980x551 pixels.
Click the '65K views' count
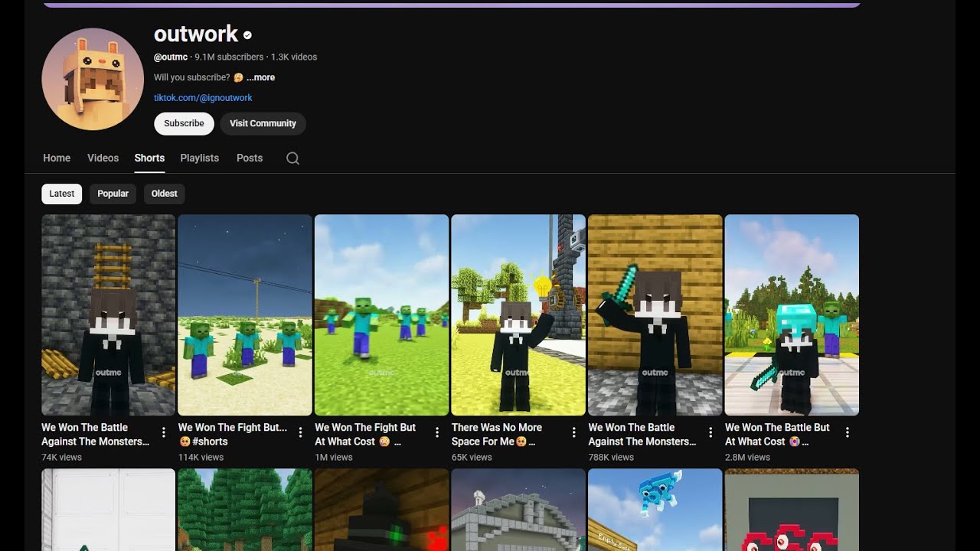pos(473,457)
